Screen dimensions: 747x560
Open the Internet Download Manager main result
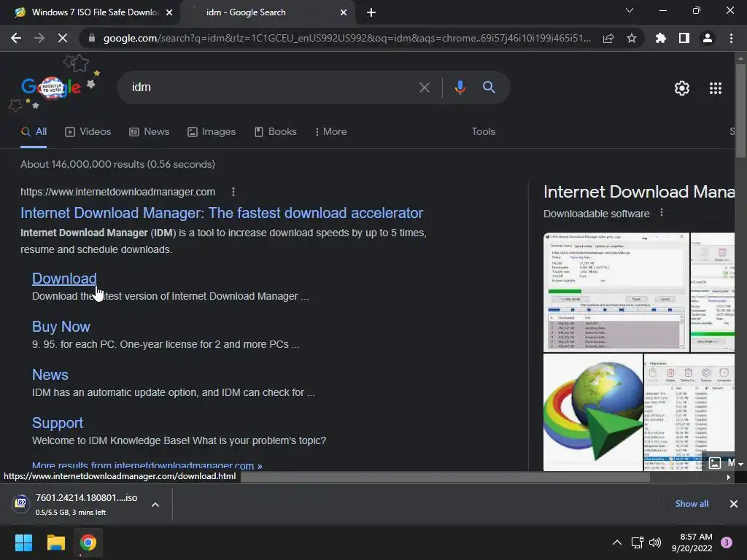[222, 213]
